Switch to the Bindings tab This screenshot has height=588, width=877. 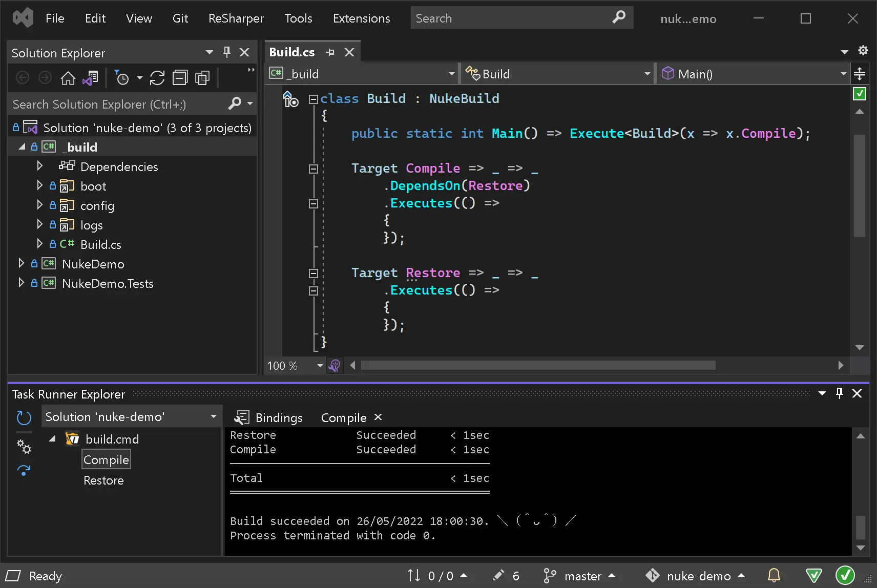279,418
